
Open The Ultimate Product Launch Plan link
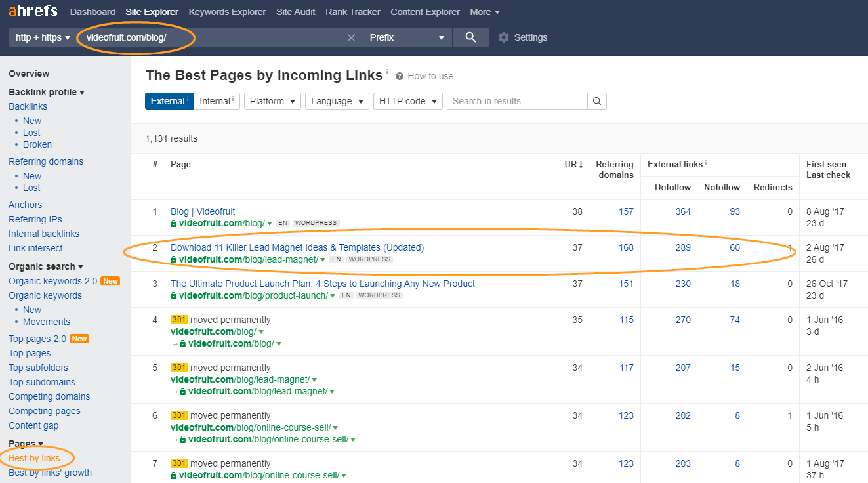tap(323, 283)
